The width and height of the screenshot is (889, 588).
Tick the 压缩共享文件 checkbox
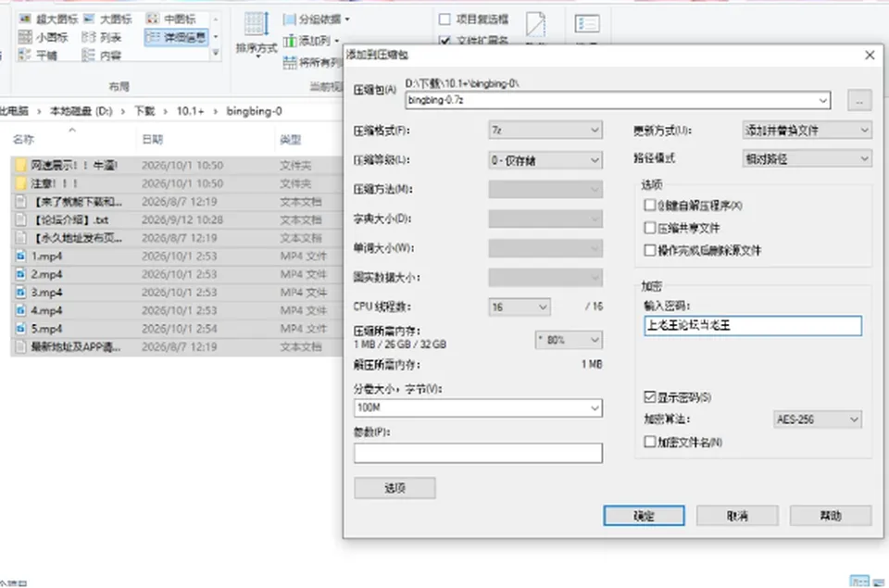pyautogui.click(x=650, y=228)
